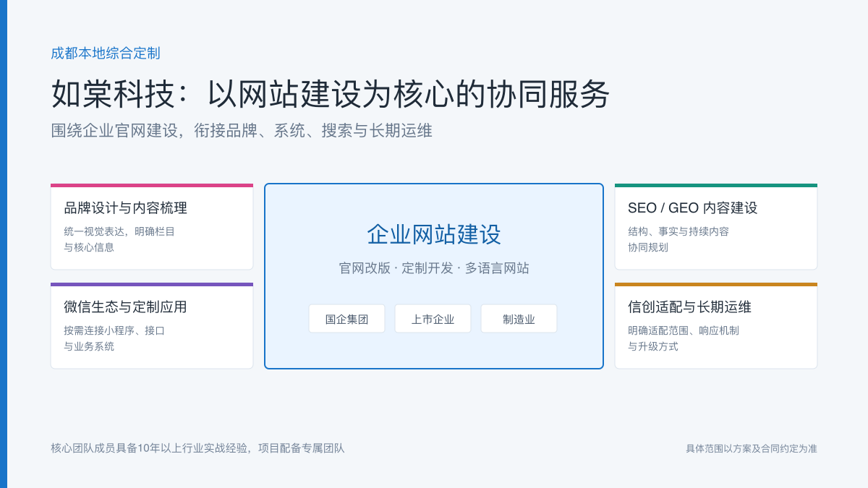Click the 官网改版 · 定制开发 · 多语言网站 text

pyautogui.click(x=434, y=268)
